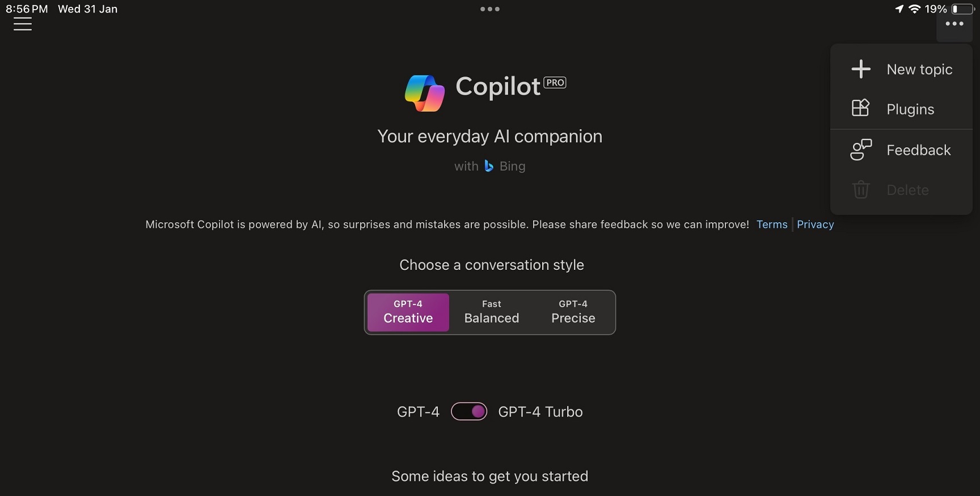This screenshot has width=980, height=496.
Task: Click the Delete trash can icon
Action: point(861,189)
